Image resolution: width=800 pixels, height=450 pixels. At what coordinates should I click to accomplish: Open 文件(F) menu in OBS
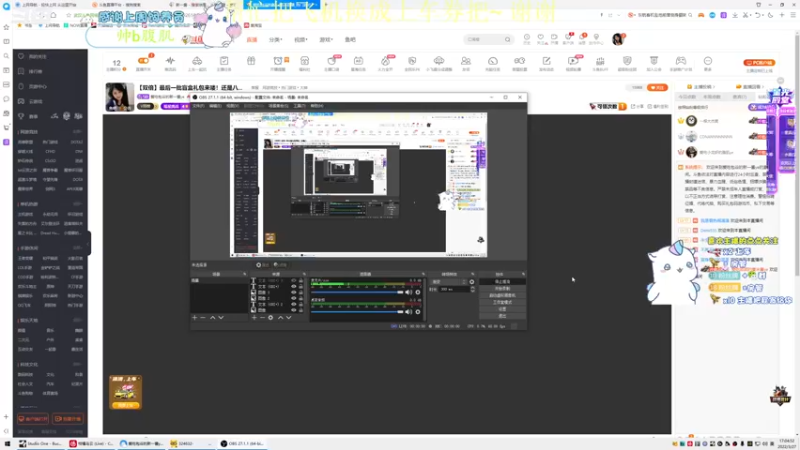pos(198,106)
